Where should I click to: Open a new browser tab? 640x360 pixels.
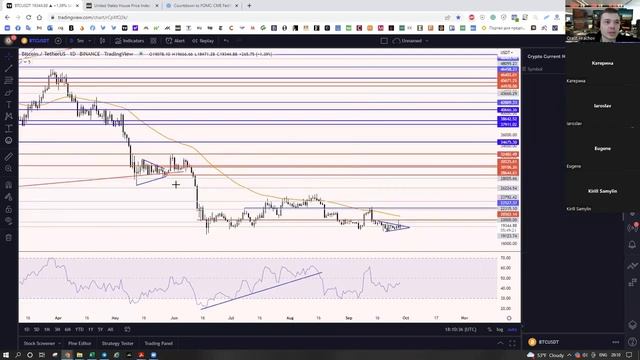pyautogui.click(x=249, y=6)
